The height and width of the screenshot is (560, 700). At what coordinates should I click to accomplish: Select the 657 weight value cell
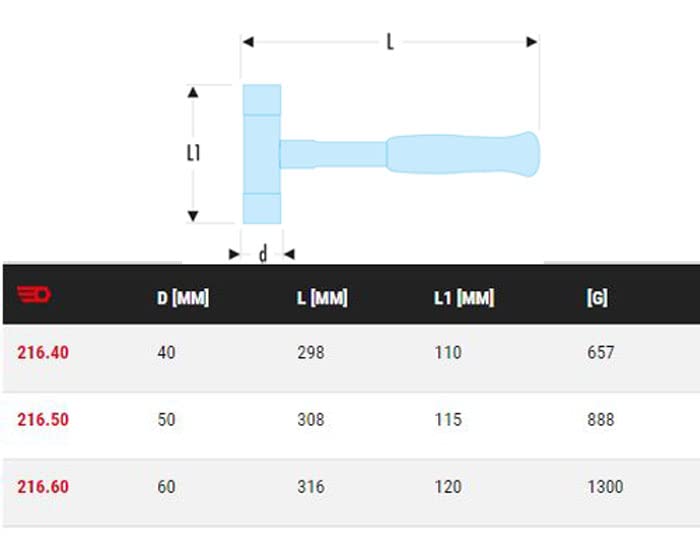click(602, 352)
